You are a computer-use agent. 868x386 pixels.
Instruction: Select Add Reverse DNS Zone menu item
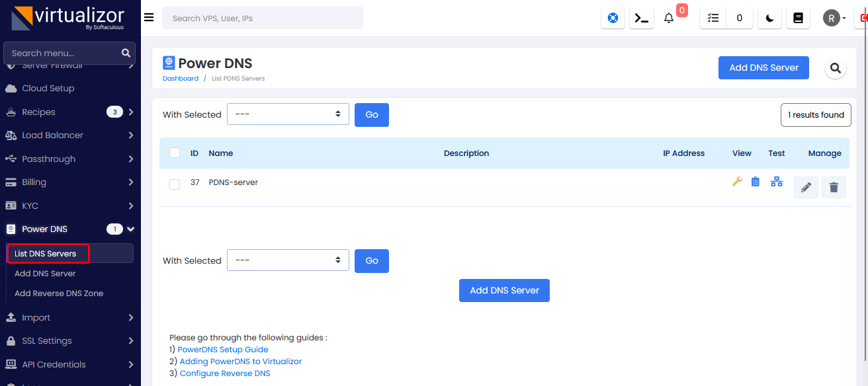tap(59, 293)
